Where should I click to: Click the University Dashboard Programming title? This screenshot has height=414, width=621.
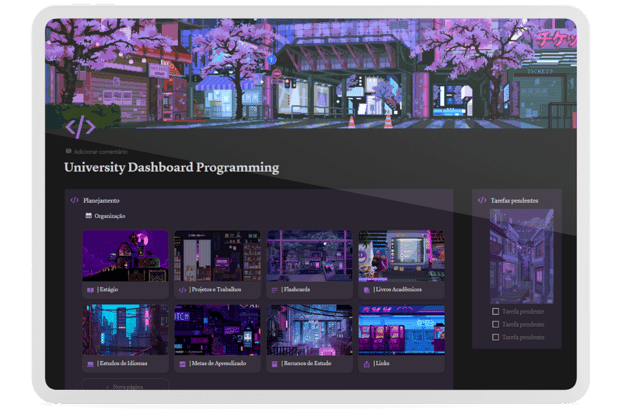[x=171, y=168]
